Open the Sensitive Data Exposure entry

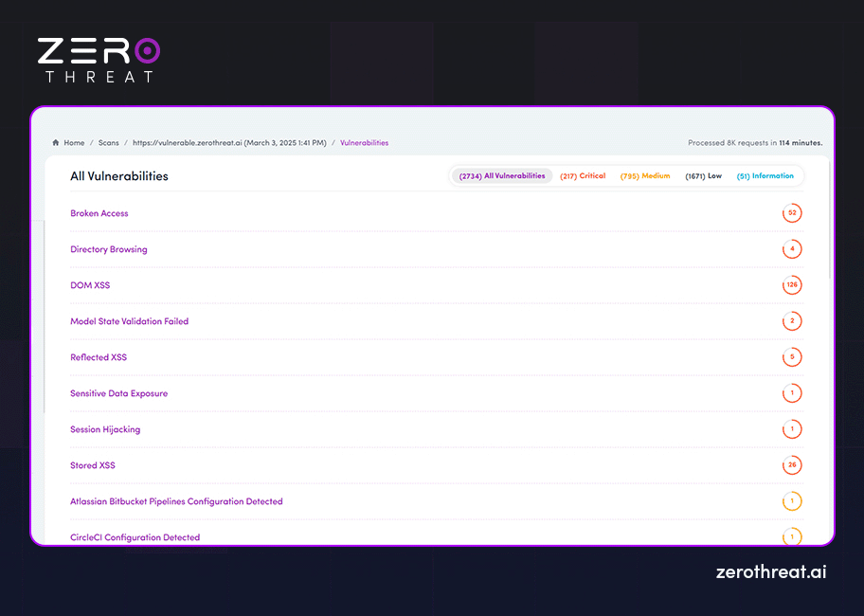(118, 393)
